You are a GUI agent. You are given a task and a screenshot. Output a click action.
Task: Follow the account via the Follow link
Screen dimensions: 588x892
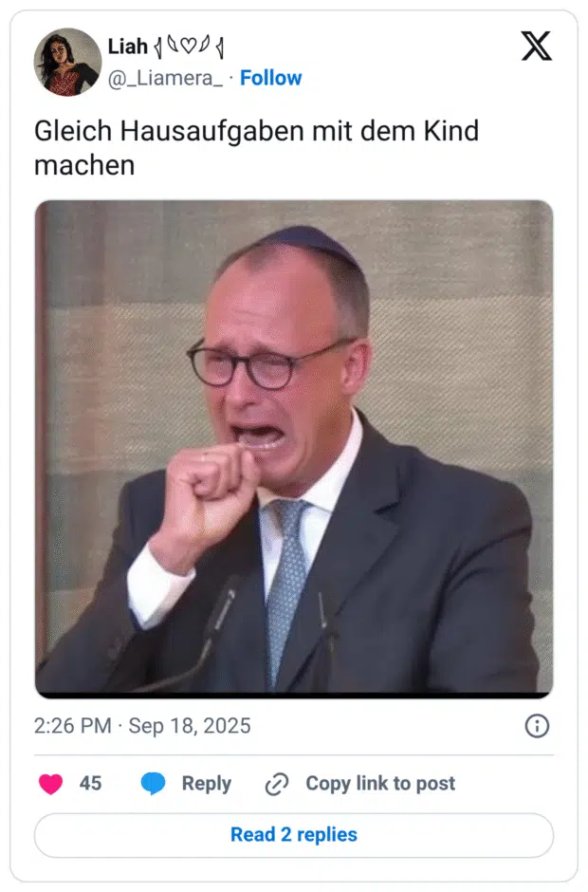tap(270, 78)
